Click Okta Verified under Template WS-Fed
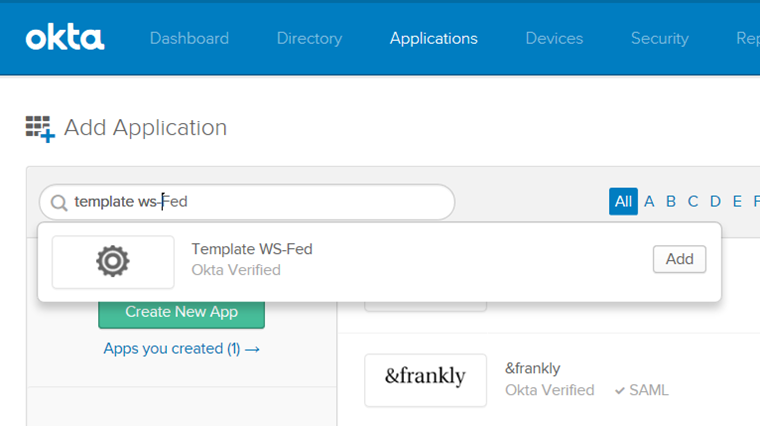The width and height of the screenshot is (760, 426). point(236,270)
